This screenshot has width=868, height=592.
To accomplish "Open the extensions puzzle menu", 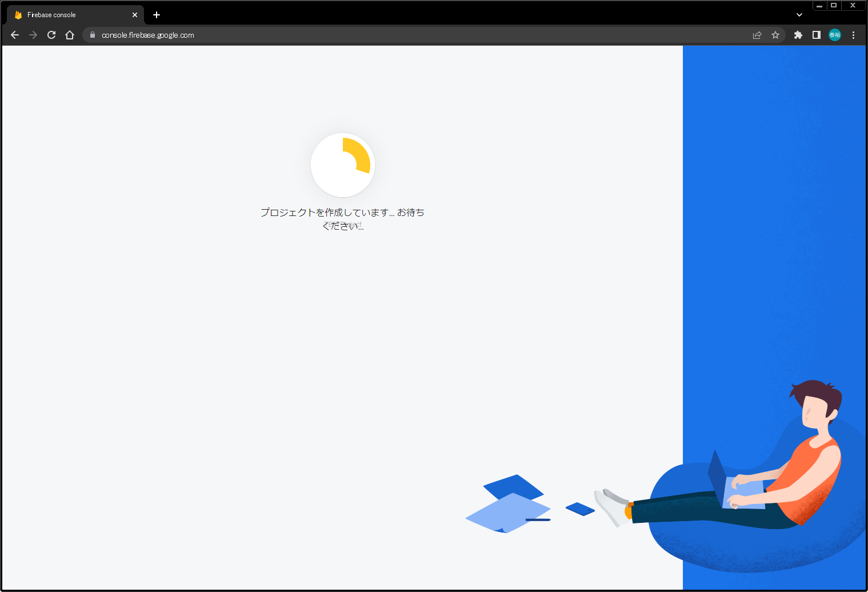I will point(798,35).
